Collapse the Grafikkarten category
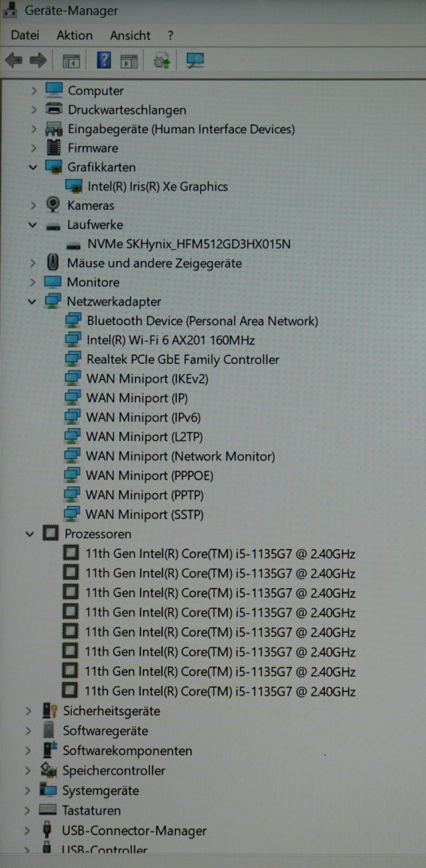The width and height of the screenshot is (426, 868). pos(33,167)
